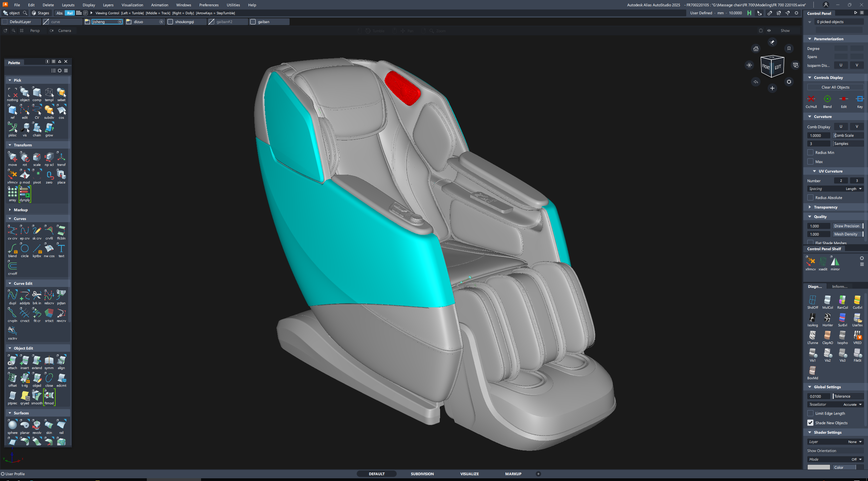This screenshot has width=868, height=481.
Task: Select ShdOff to turn off diagnostic shading
Action: (x=812, y=301)
